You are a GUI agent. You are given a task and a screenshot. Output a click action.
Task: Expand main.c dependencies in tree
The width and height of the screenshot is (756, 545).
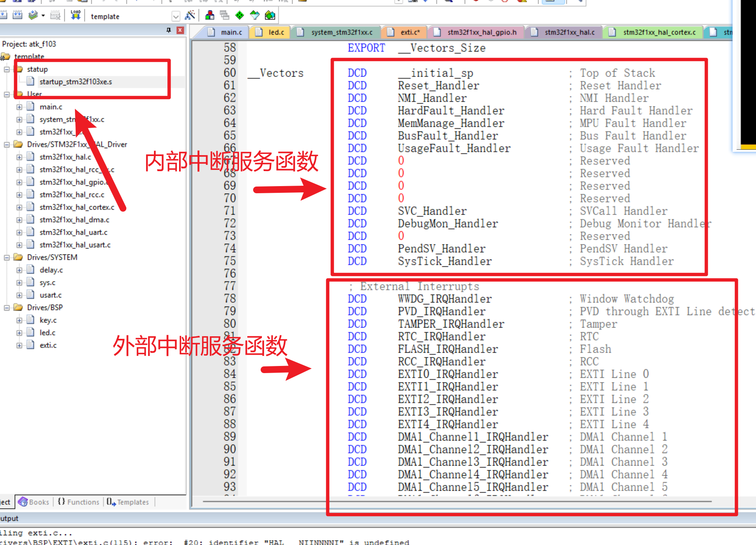coord(19,107)
